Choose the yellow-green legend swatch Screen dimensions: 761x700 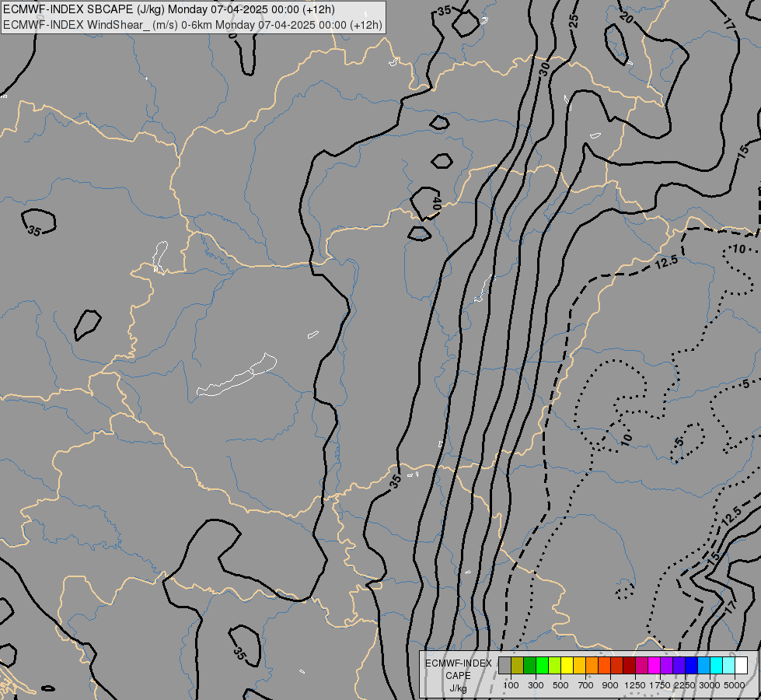555,666
